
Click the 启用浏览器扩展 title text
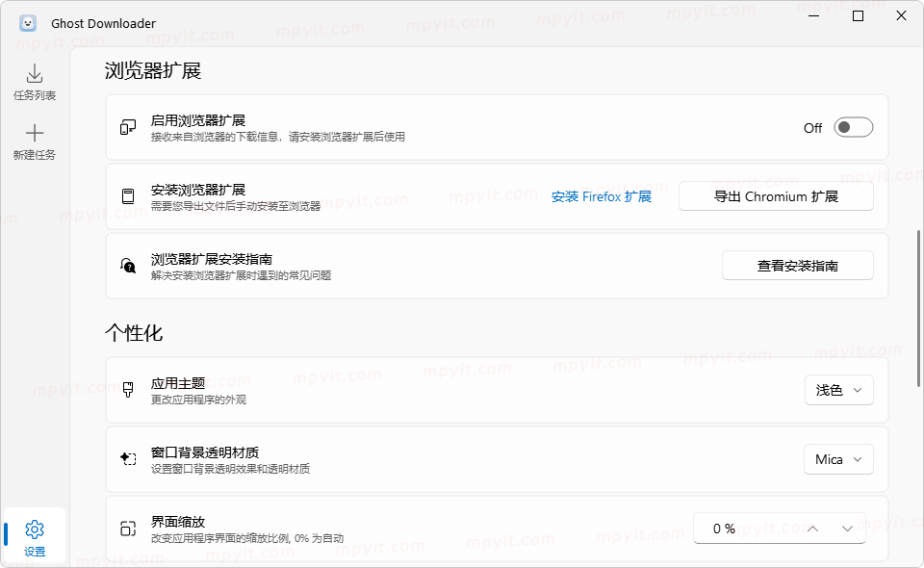(x=198, y=120)
